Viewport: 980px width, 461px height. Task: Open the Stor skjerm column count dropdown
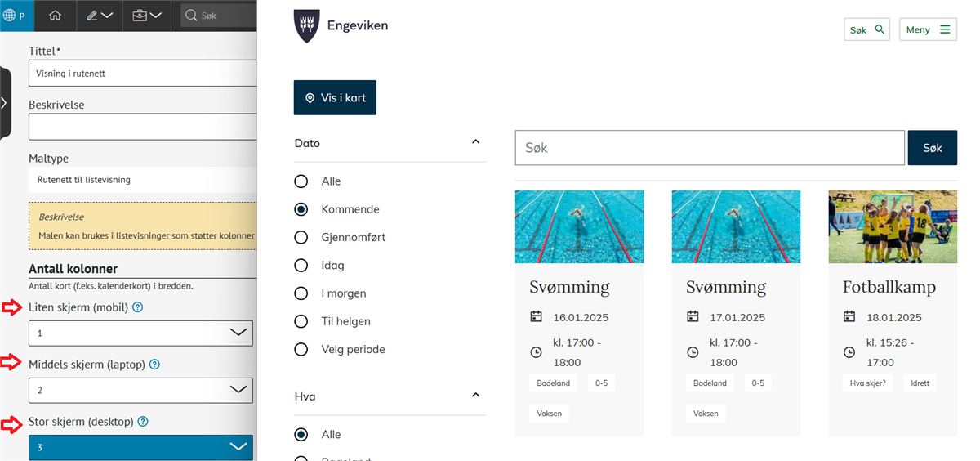(x=140, y=447)
